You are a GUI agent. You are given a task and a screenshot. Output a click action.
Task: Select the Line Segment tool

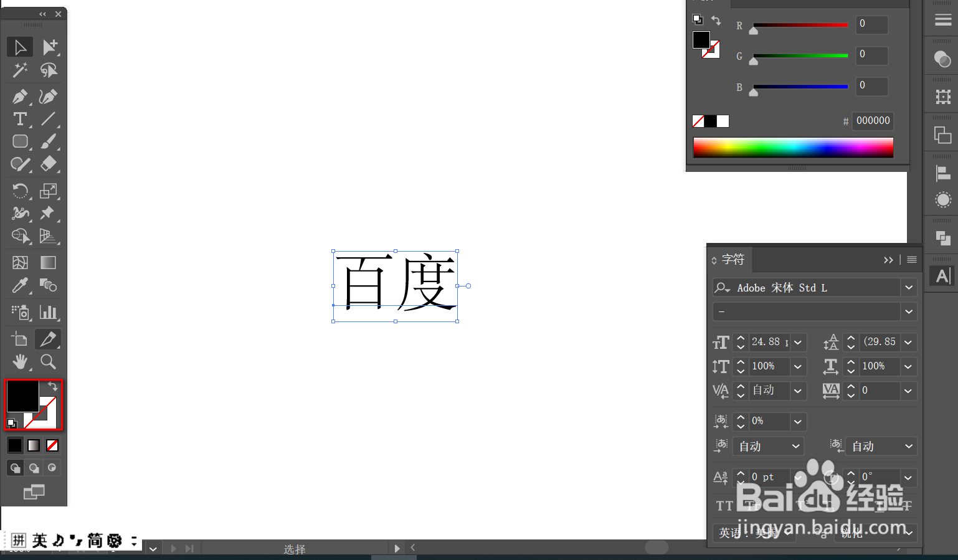49,119
